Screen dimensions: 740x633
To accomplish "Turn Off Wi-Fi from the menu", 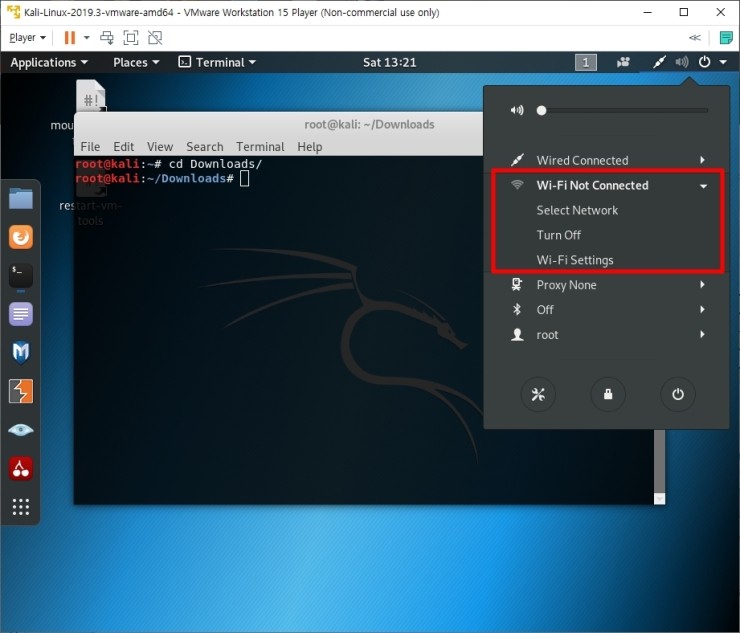I will point(558,235).
